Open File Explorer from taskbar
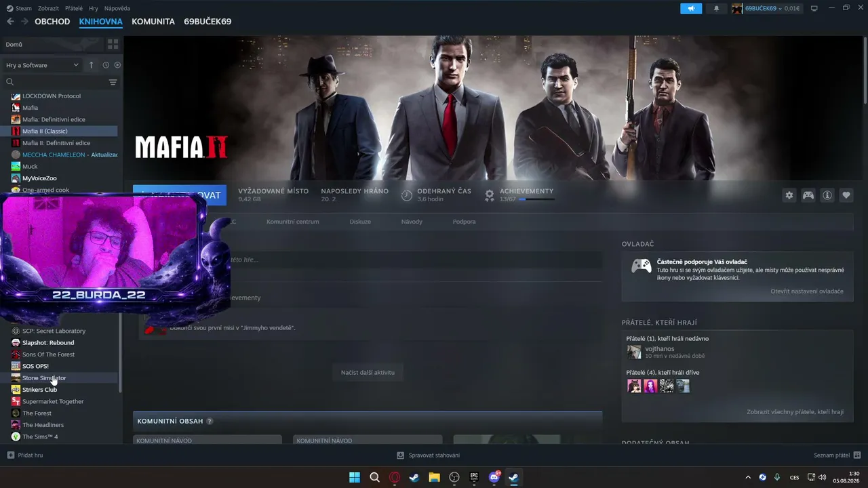The height and width of the screenshot is (488, 868). pos(434,477)
